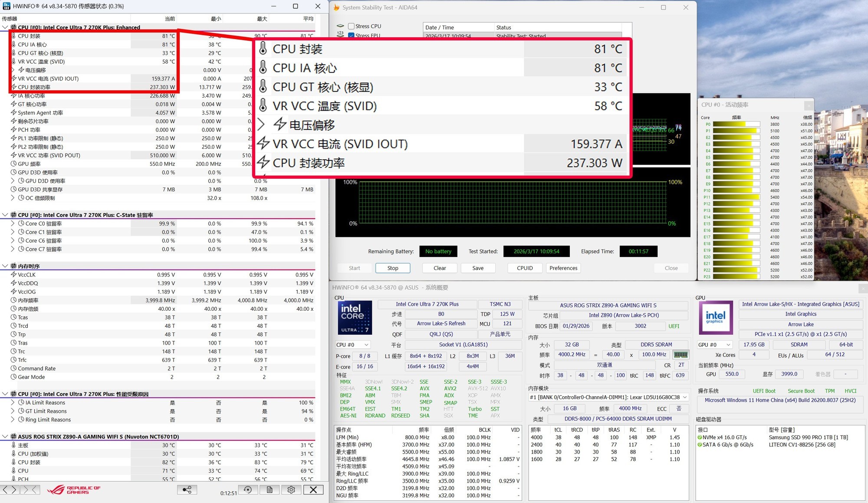Click the X close sensors icon in toolbar
This screenshot has width=868, height=503.
313,490
